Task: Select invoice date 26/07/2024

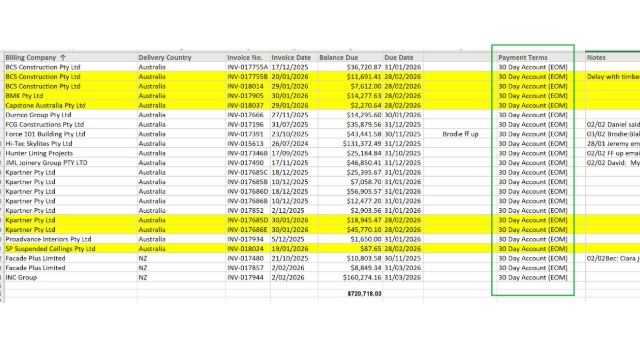Action: [x=290, y=144]
